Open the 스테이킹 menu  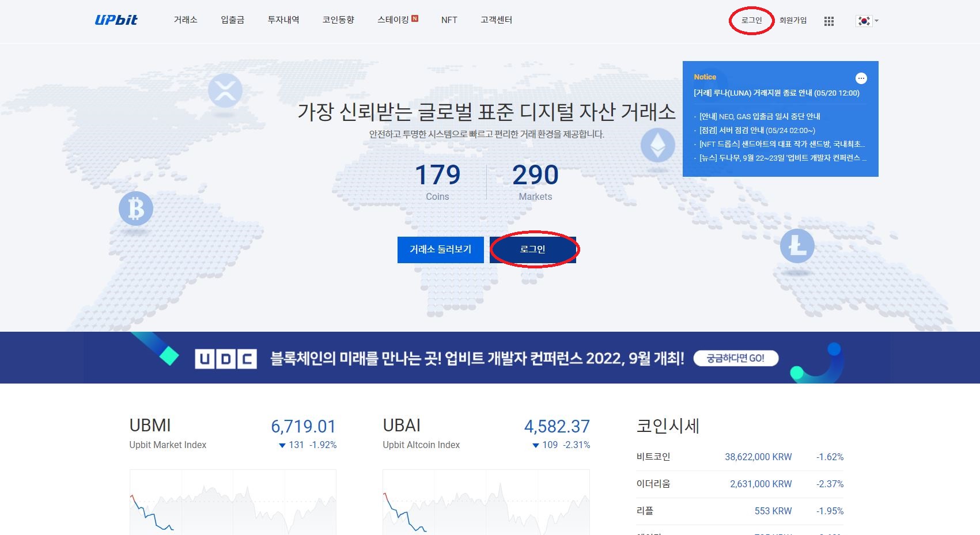point(393,20)
